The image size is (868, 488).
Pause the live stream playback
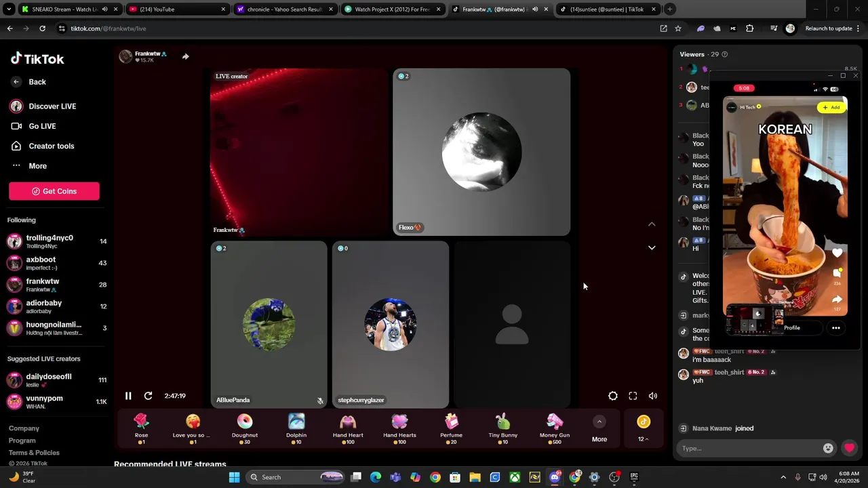click(x=128, y=396)
